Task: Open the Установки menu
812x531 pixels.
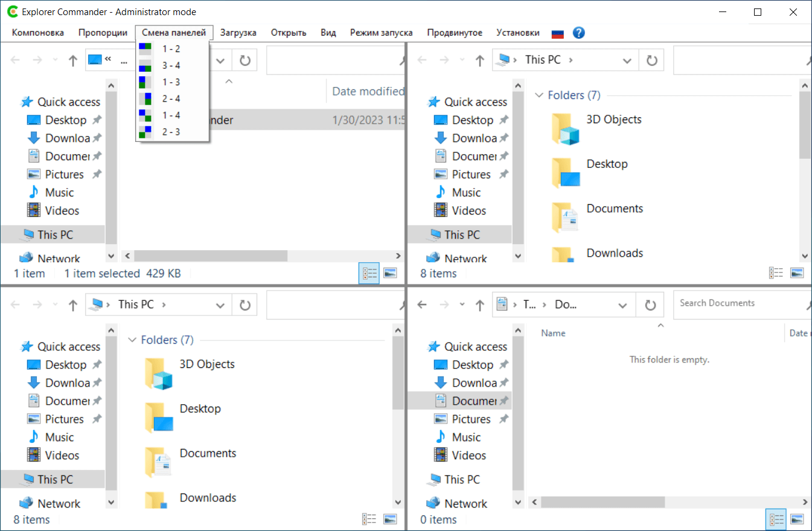Action: click(x=518, y=33)
